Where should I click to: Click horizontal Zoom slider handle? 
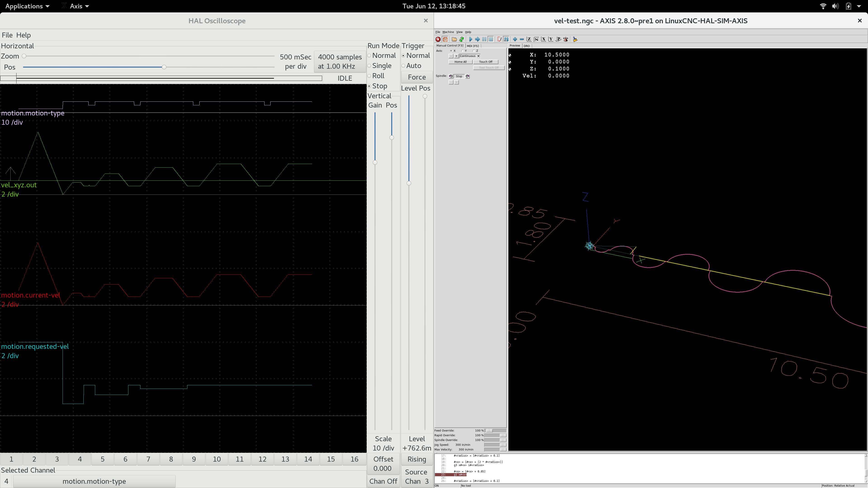coord(24,56)
